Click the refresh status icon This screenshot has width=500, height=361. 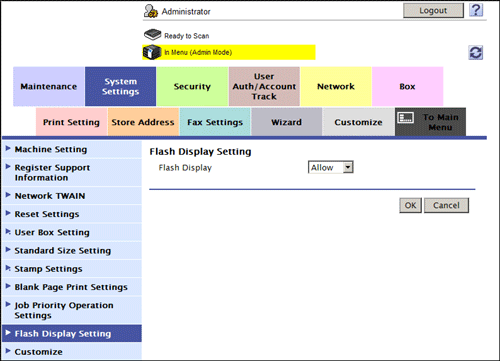click(x=475, y=53)
